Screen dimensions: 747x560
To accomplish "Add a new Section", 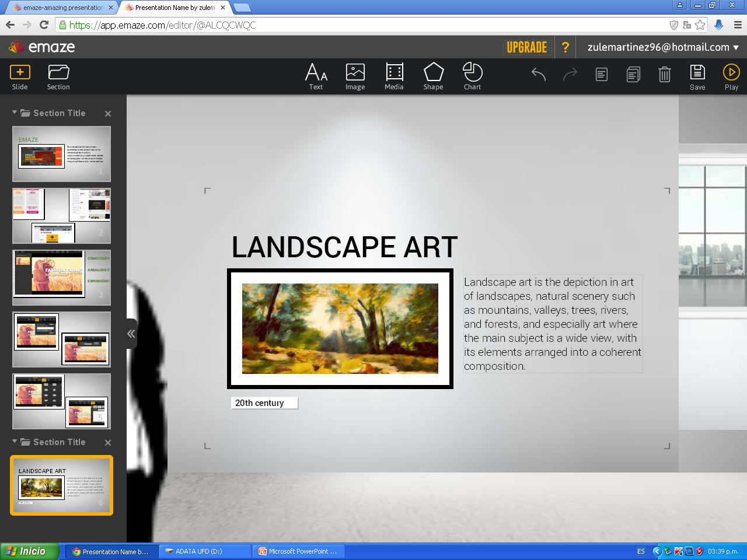I will [x=58, y=77].
